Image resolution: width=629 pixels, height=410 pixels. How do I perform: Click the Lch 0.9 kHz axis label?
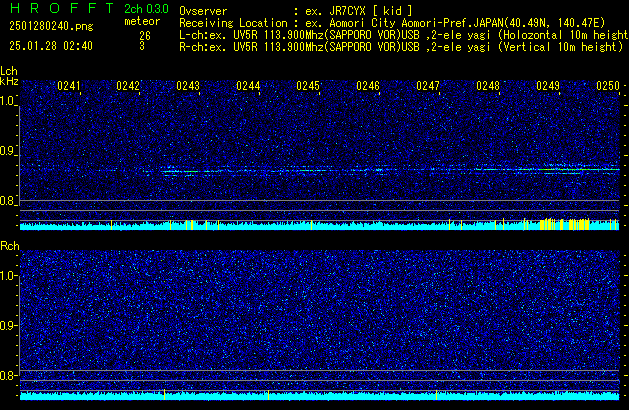[x=8, y=151]
